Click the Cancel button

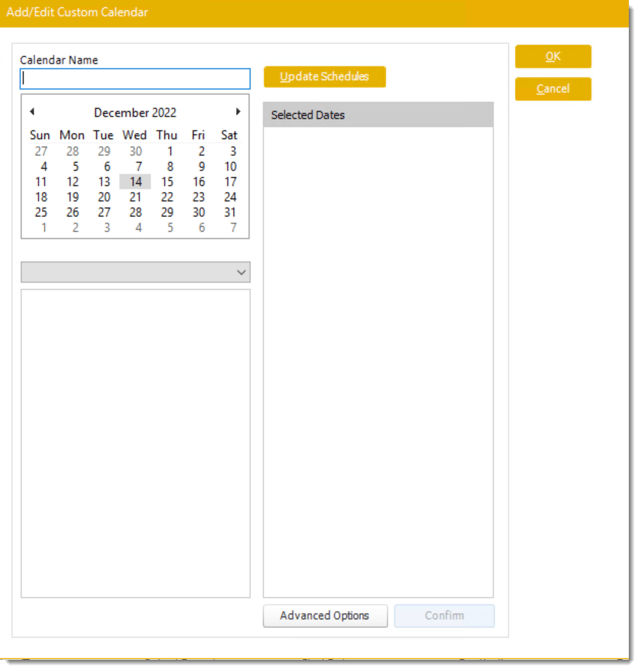click(x=553, y=89)
